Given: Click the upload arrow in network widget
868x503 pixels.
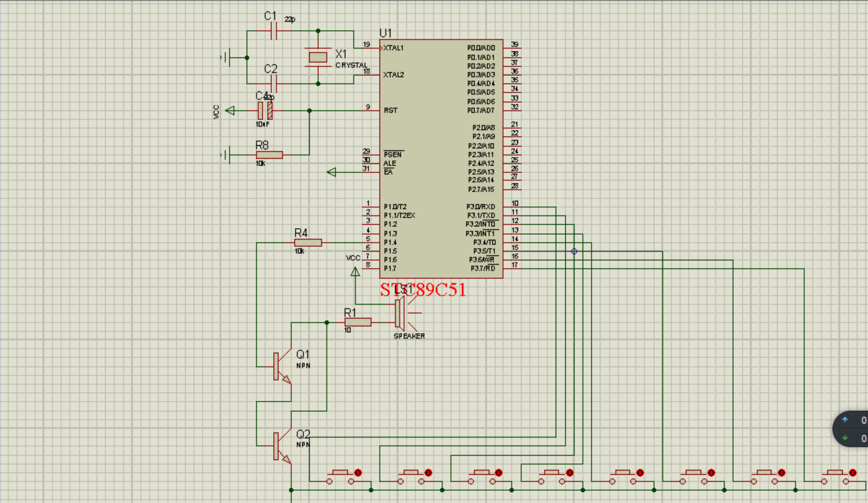Looking at the screenshot, I should click(x=845, y=420).
